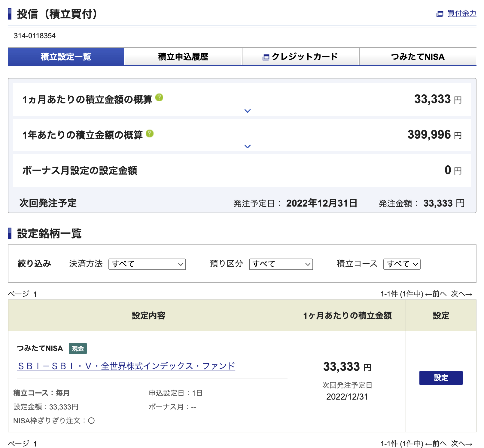The width and height of the screenshot is (484, 448).
Task: Open the help tooltip for monthly accumulation amount
Action: tap(159, 98)
